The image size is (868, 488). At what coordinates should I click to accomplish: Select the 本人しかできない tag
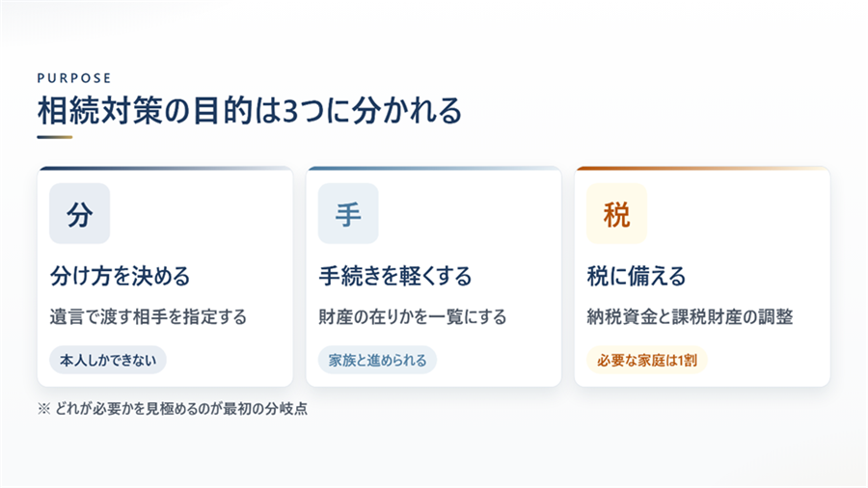coord(108,360)
